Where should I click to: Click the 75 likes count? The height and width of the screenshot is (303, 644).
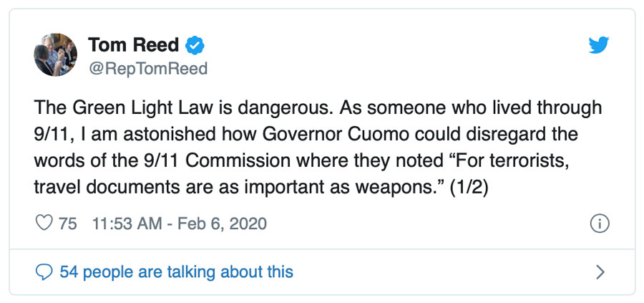coord(68,223)
